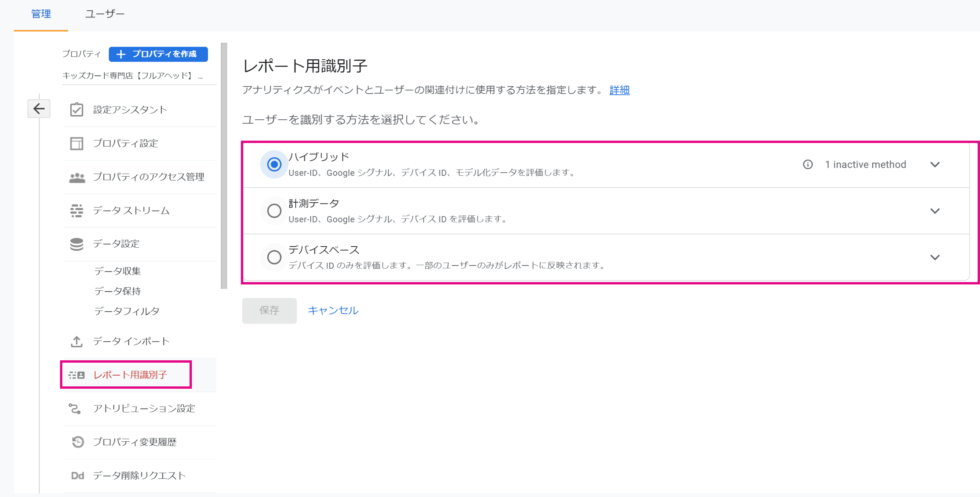The height and width of the screenshot is (497, 980).
Task: Open アトリビューション設定 menu item
Action: point(144,409)
